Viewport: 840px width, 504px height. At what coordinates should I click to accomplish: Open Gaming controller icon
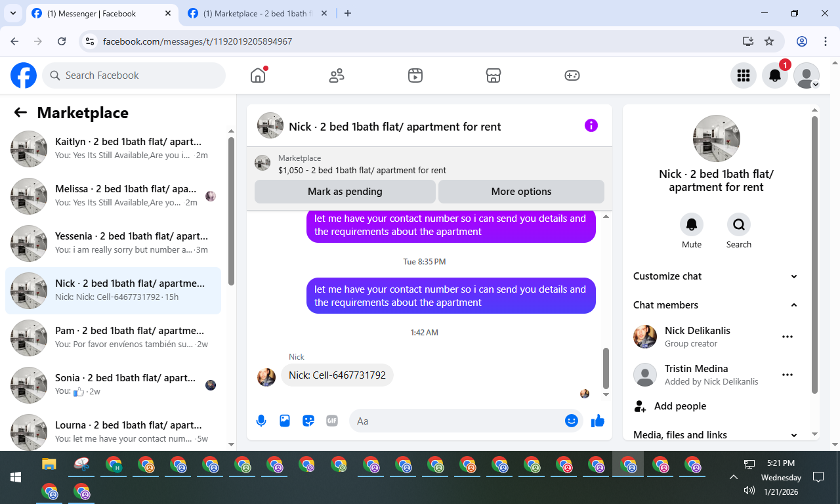click(572, 75)
